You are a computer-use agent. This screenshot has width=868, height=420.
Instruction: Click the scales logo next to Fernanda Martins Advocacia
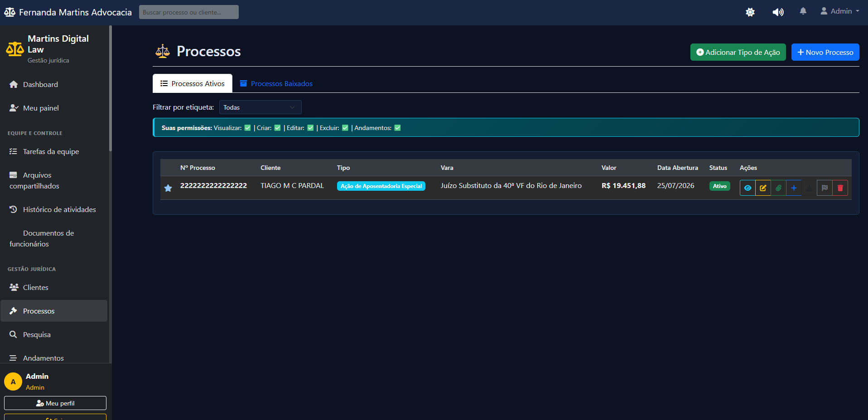click(10, 12)
